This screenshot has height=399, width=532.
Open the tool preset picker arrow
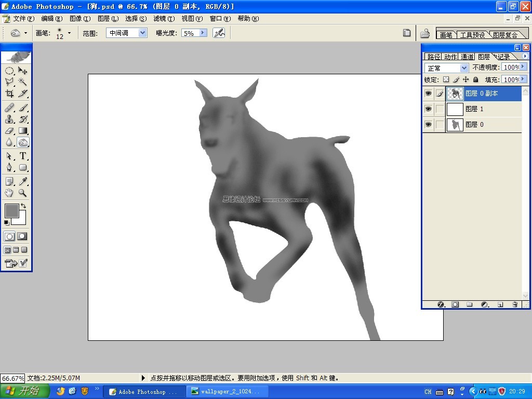tap(26, 33)
